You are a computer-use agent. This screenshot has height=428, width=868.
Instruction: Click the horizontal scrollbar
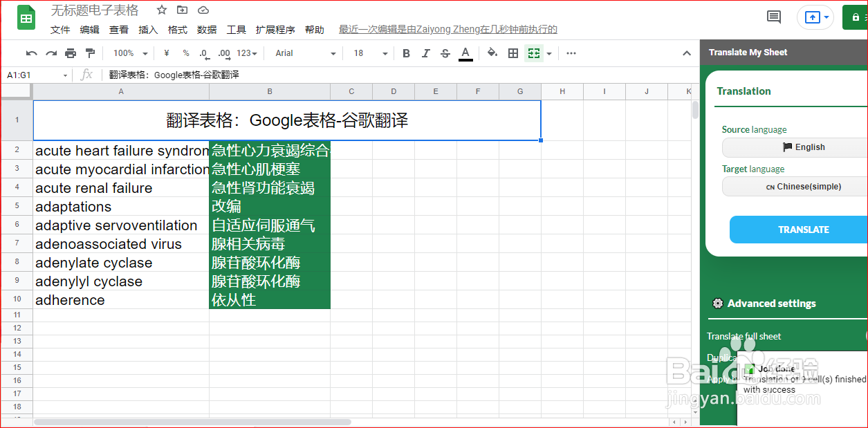point(192,422)
